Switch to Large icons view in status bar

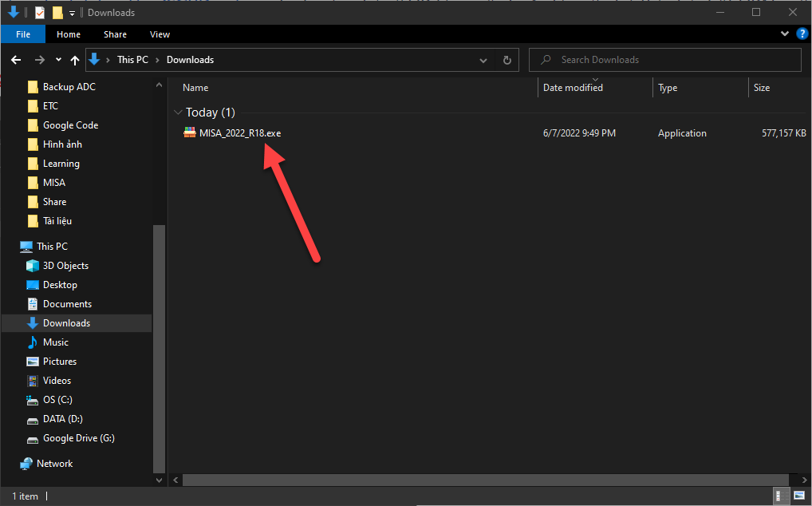click(799, 496)
